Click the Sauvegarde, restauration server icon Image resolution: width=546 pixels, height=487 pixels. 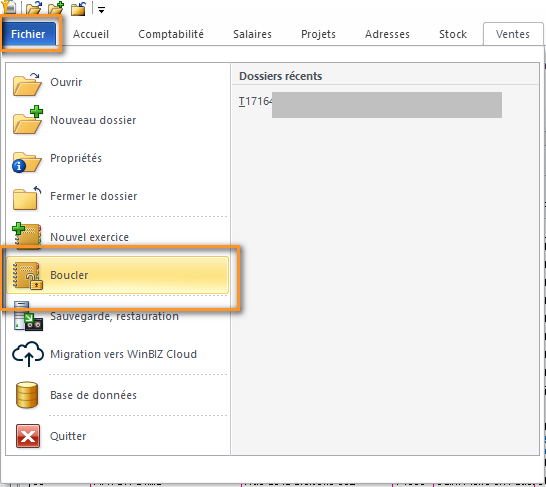pos(28,316)
